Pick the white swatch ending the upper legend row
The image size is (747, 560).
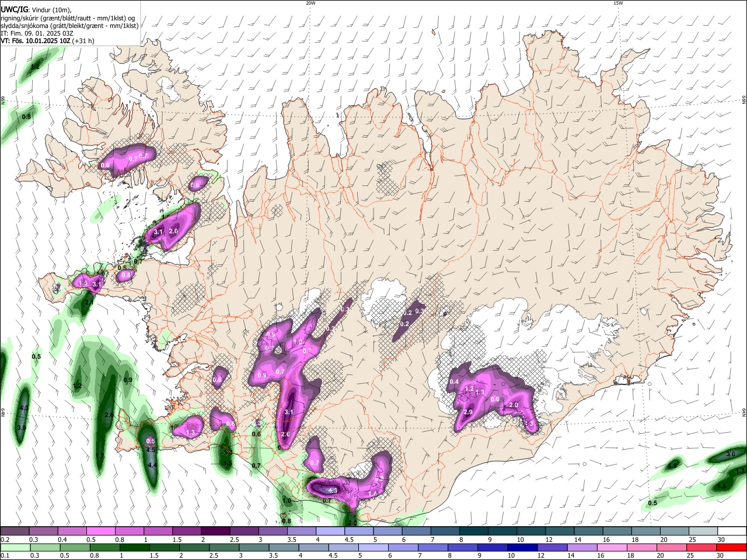click(x=732, y=531)
